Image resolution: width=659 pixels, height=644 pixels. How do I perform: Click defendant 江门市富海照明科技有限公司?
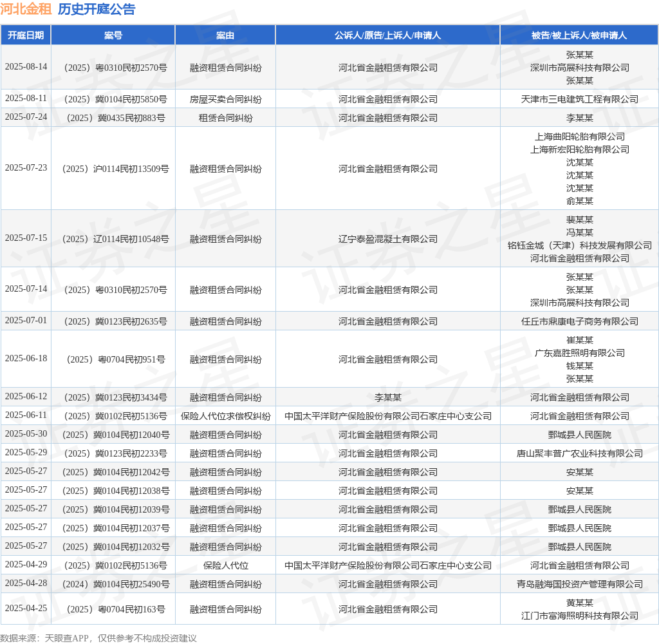[x=580, y=616]
